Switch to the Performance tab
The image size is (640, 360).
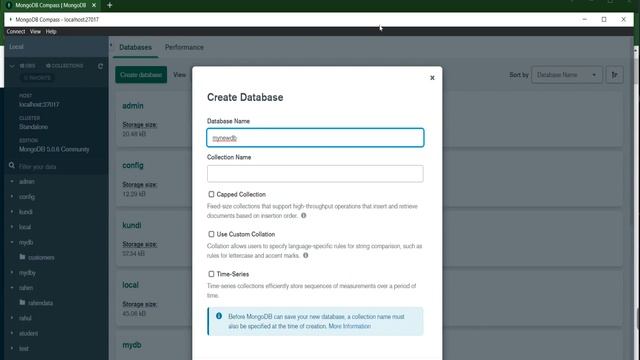click(x=184, y=47)
